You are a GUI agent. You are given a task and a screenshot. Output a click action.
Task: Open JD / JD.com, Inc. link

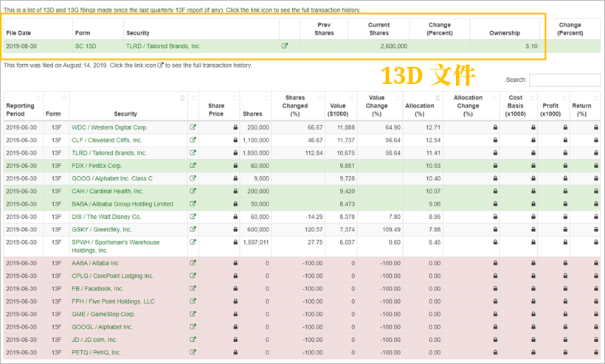(x=94, y=340)
